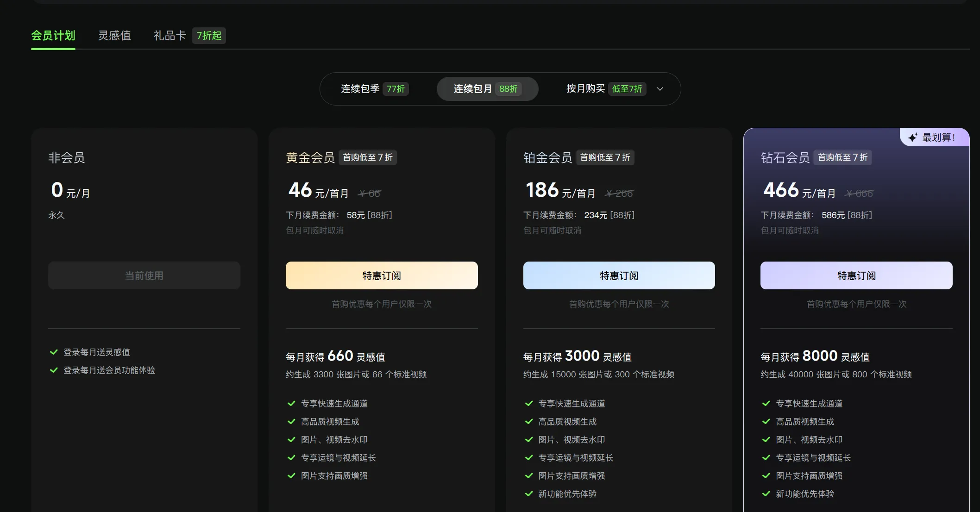Open the 礼品卡 tab
This screenshot has height=512, width=980.
170,36
